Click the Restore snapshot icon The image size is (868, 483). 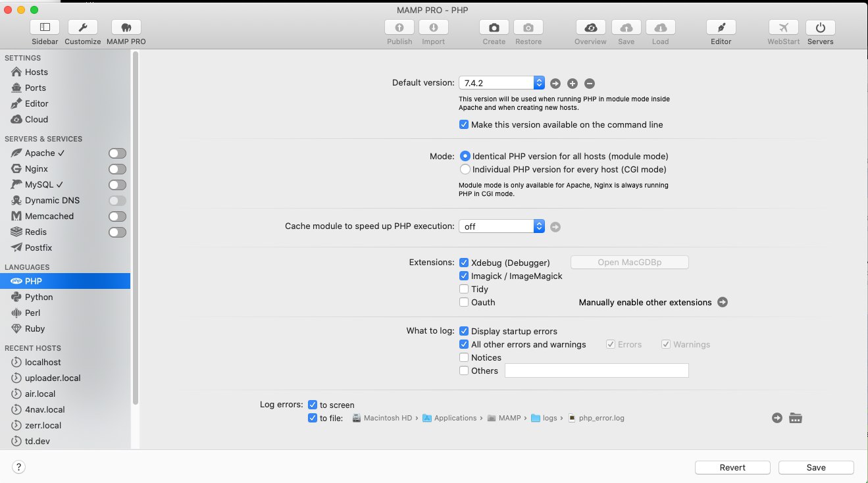click(528, 28)
